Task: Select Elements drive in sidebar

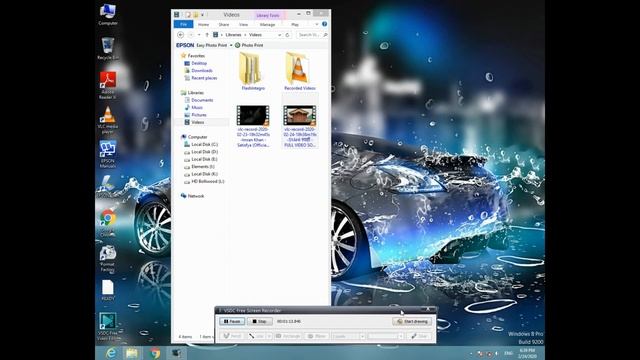Action: coord(203,167)
